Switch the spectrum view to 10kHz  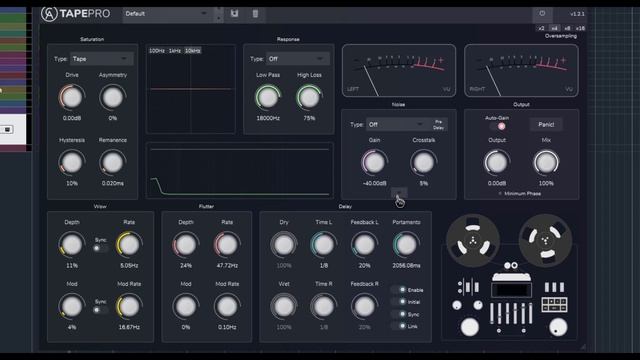coord(193,51)
